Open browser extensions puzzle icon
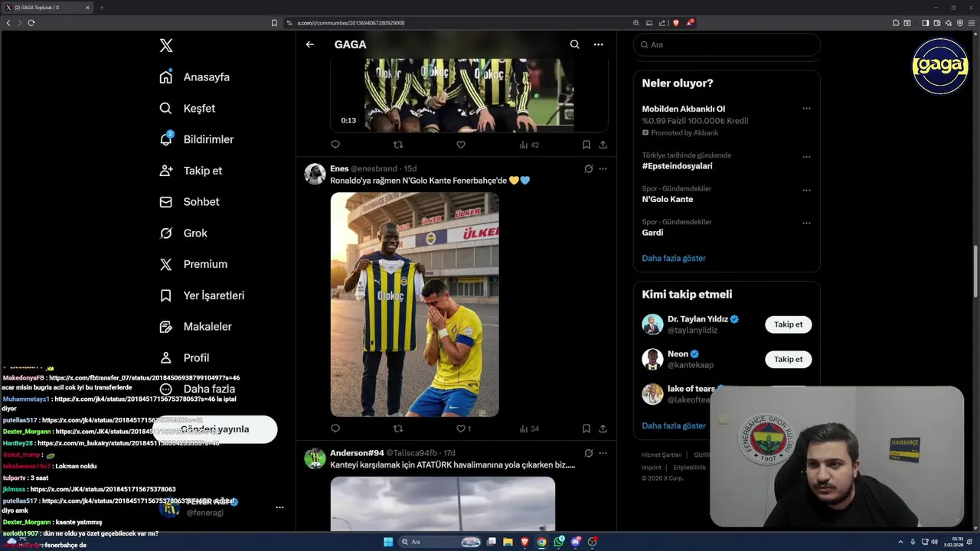This screenshot has height=551, width=980. [896, 23]
